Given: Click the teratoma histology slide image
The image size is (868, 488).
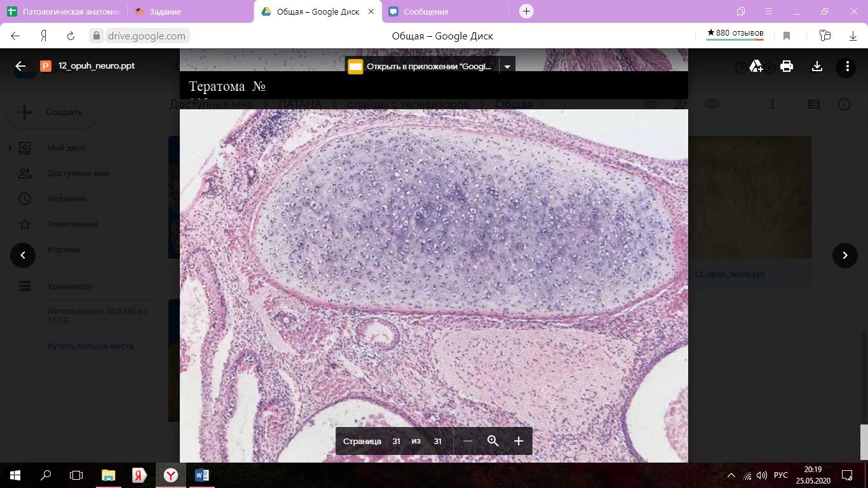Looking at the screenshot, I should click(434, 286).
